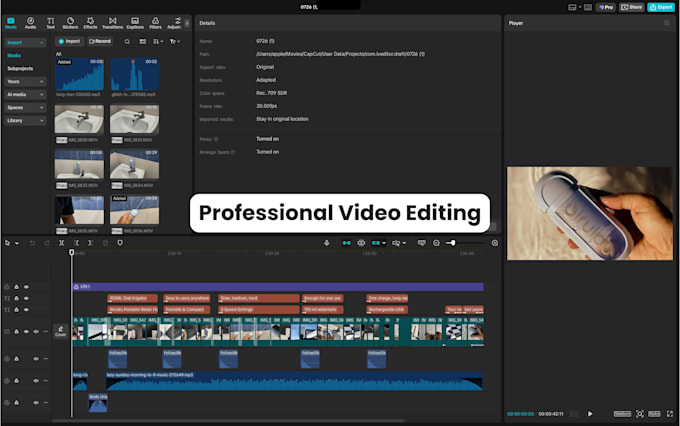Click the search icon in media panel
This screenshot has width=680, height=426.
(x=127, y=42)
